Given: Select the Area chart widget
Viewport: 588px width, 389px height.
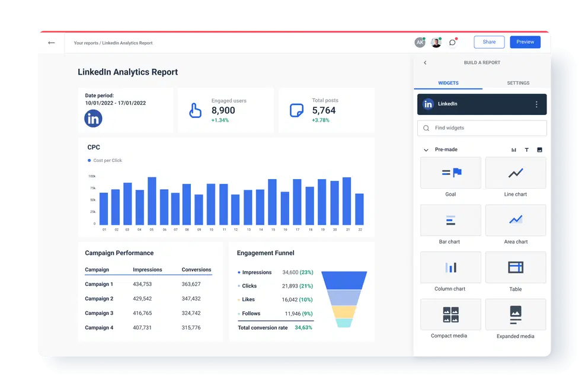Looking at the screenshot, I should [x=516, y=220].
